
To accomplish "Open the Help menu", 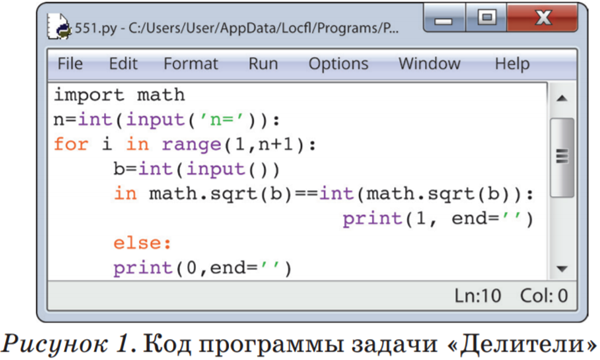I will point(512,64).
